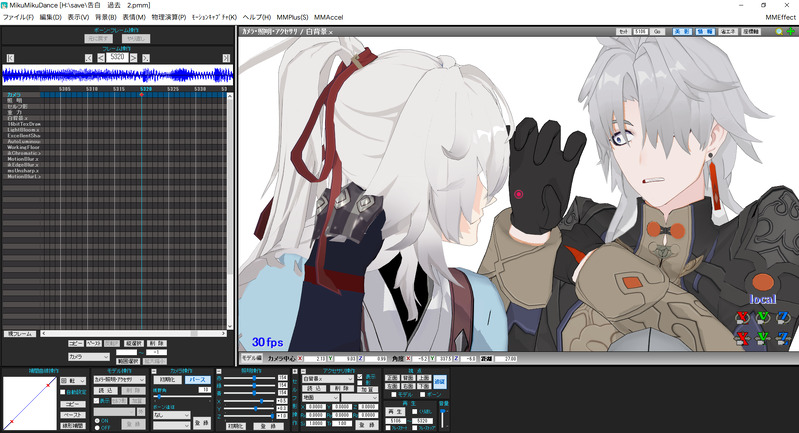The width and height of the screenshot is (799, 433).
Task: Open the MMEffect menu
Action: point(781,17)
